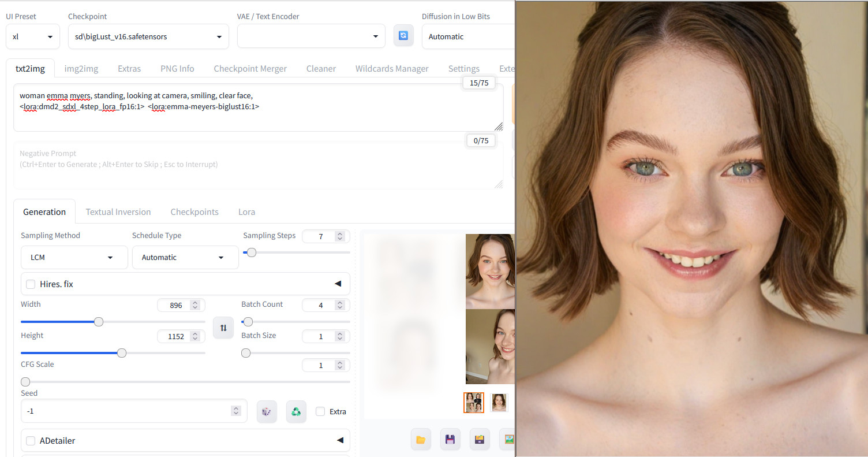Click the Width slider

113,322
